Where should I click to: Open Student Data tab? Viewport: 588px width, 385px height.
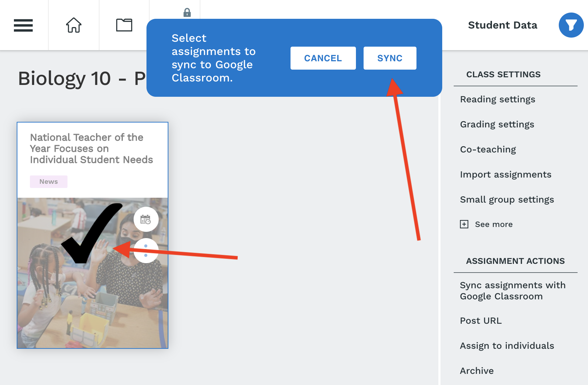tap(502, 25)
